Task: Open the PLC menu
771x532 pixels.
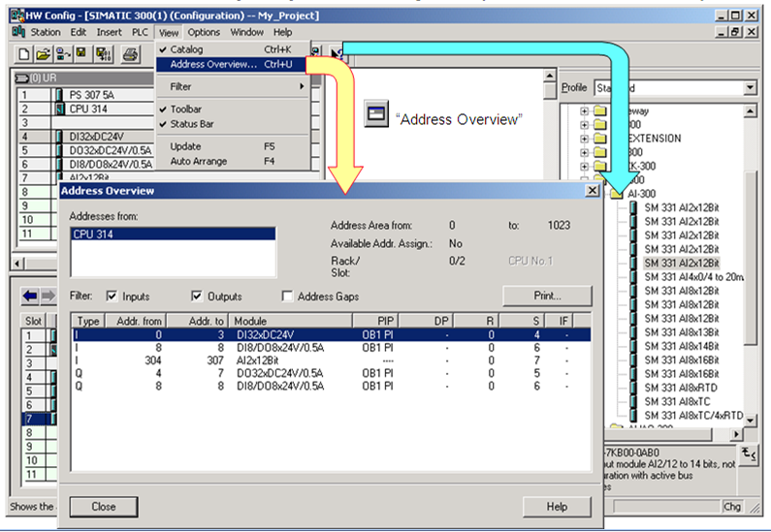Action: tap(140, 32)
